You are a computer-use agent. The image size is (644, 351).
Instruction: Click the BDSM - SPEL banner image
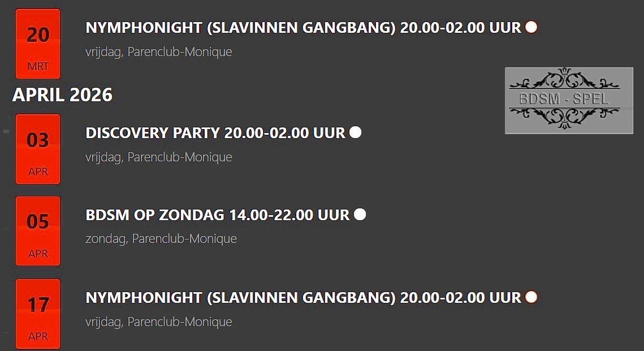coord(569,100)
